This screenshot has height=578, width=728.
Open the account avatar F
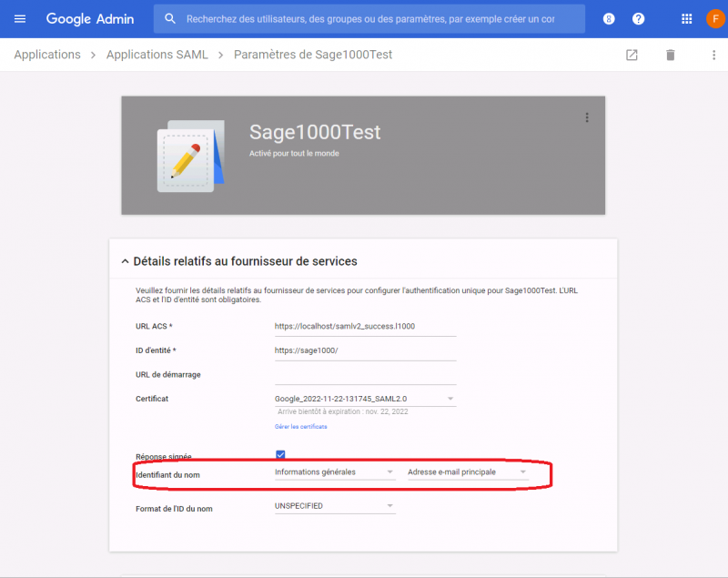pyautogui.click(x=715, y=19)
